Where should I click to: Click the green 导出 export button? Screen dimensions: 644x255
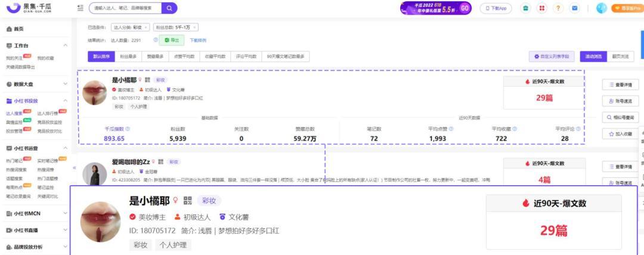point(172,40)
